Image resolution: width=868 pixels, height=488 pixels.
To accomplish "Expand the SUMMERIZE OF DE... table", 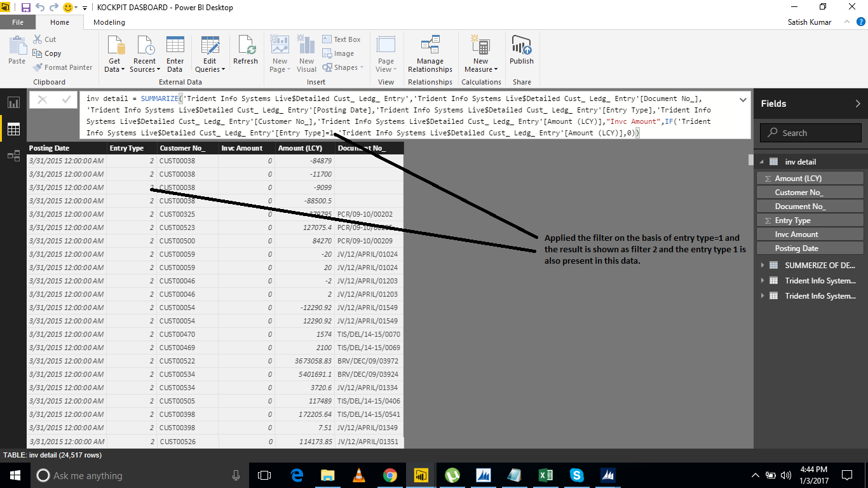I will pos(762,265).
